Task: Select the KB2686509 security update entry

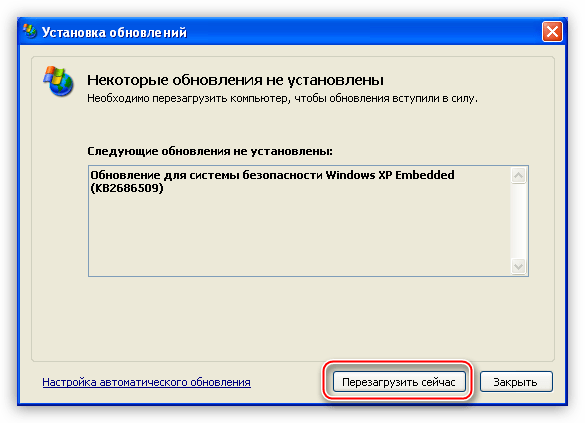Action: point(272,181)
